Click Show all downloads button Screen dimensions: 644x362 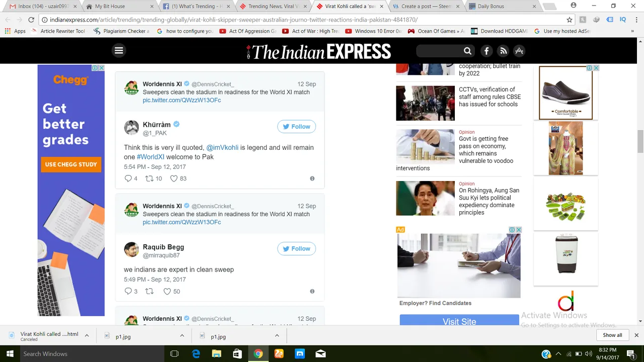[x=612, y=335]
